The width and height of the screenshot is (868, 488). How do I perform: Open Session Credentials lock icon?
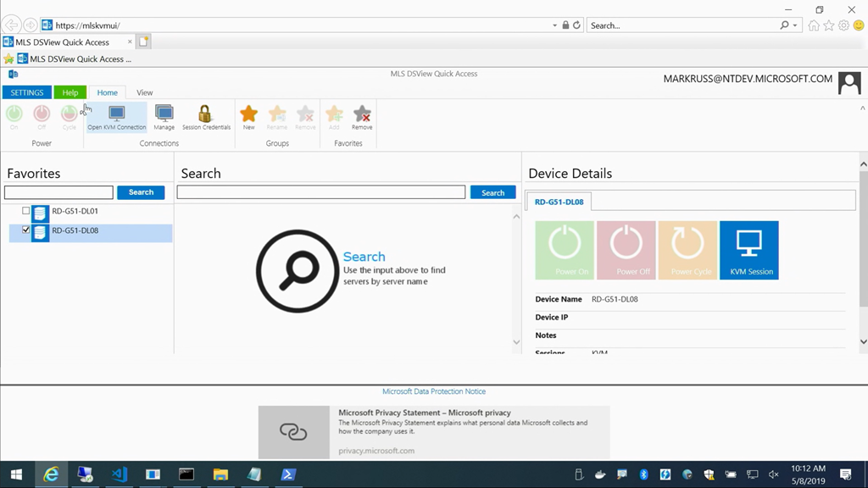[205, 117]
